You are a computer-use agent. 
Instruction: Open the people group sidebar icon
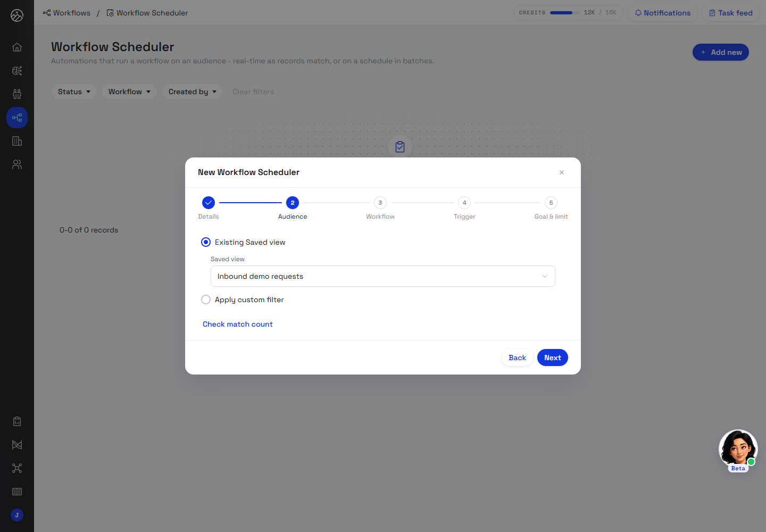[17, 94]
